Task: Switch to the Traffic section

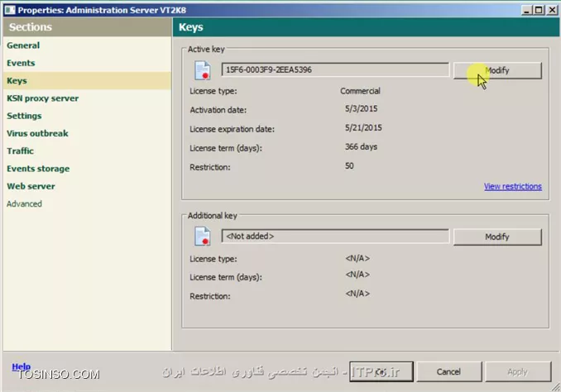Action: pyautogui.click(x=20, y=151)
